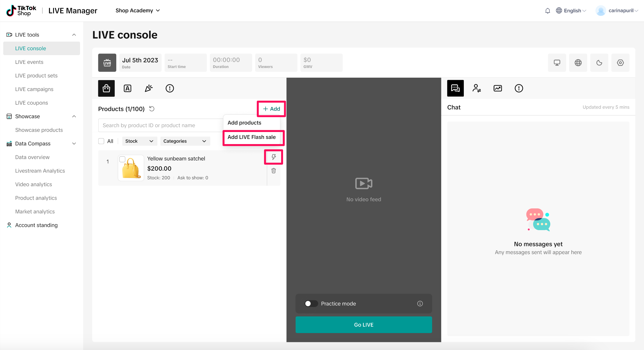The height and width of the screenshot is (350, 644).
Task: Choose Add LIVE Flash sale option
Action: 252,137
